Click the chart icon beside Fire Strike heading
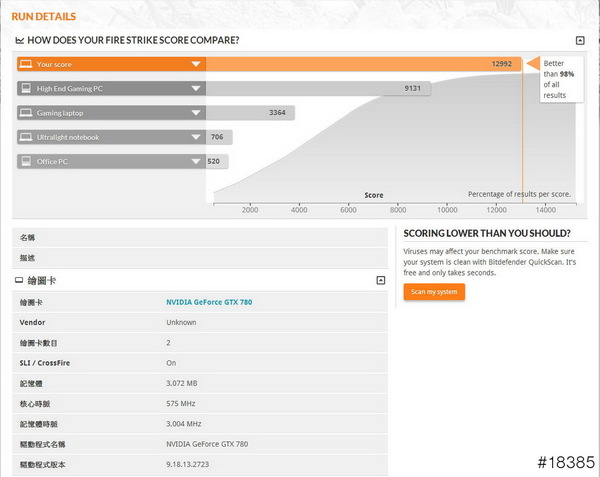Image resolution: width=600 pixels, height=477 pixels. point(20,40)
